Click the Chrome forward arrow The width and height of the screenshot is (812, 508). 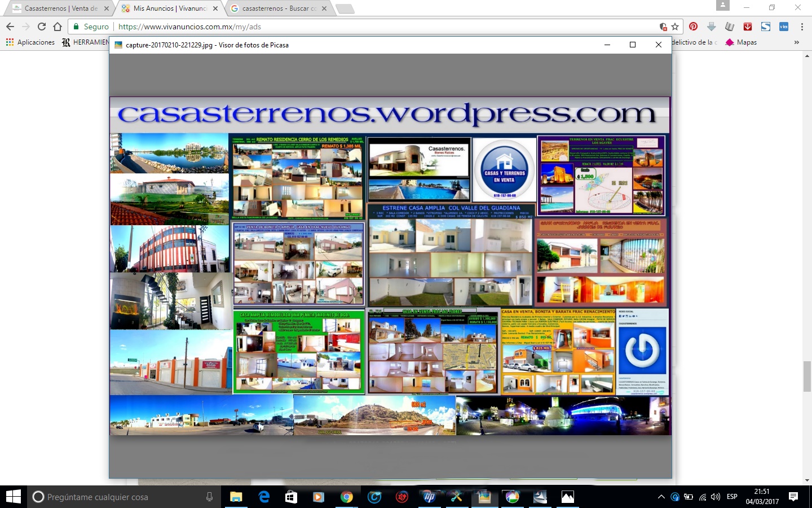point(26,27)
